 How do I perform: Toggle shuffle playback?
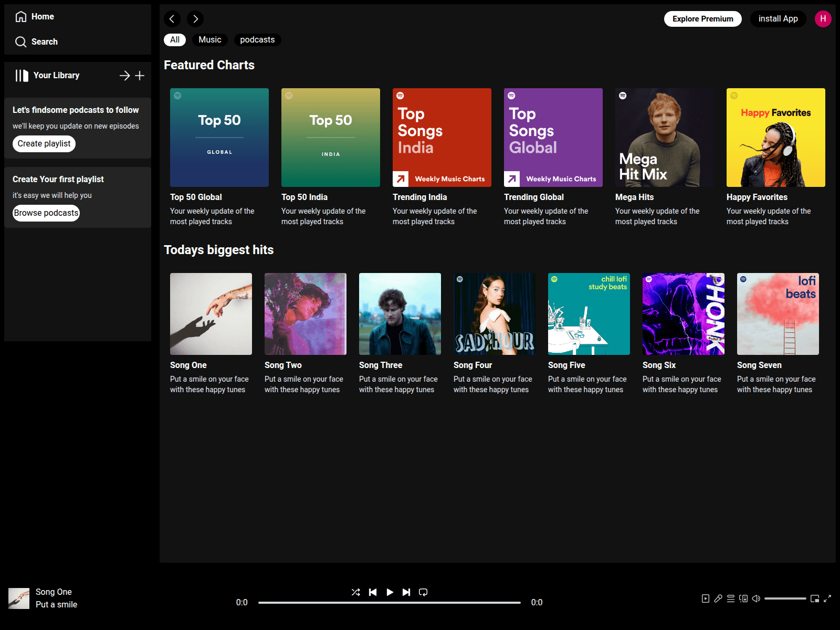(x=356, y=592)
